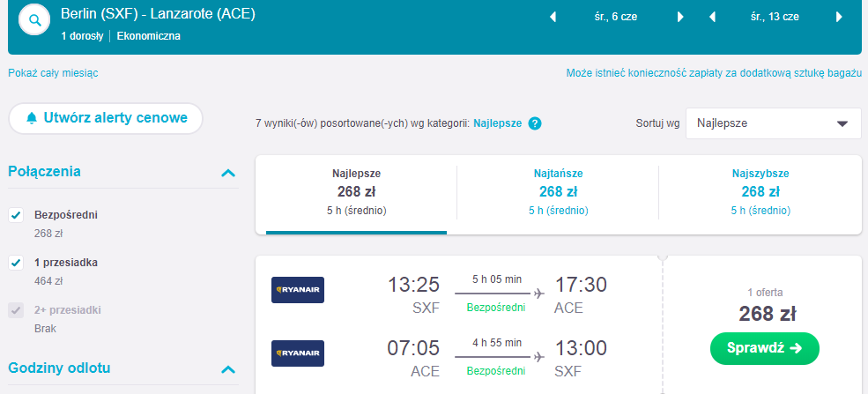Viewport: 868px width, 394px height.
Task: Go to next departure date arrow
Action: (680, 17)
